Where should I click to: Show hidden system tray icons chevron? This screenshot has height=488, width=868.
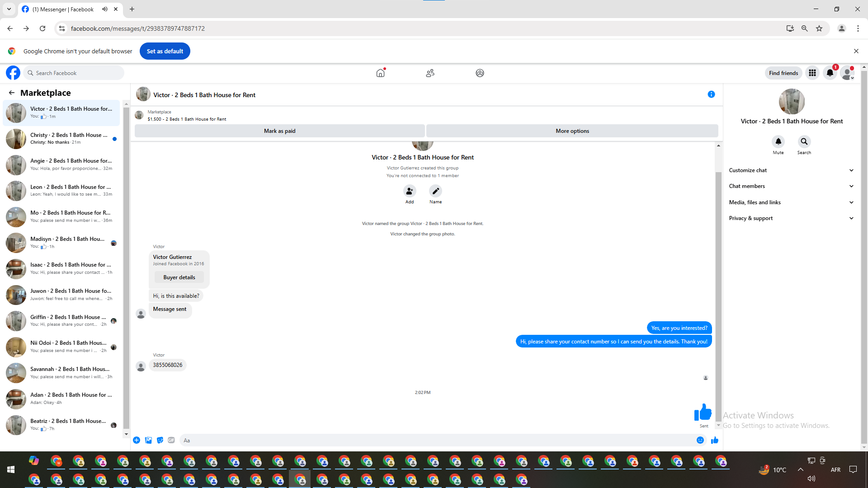[801, 470]
